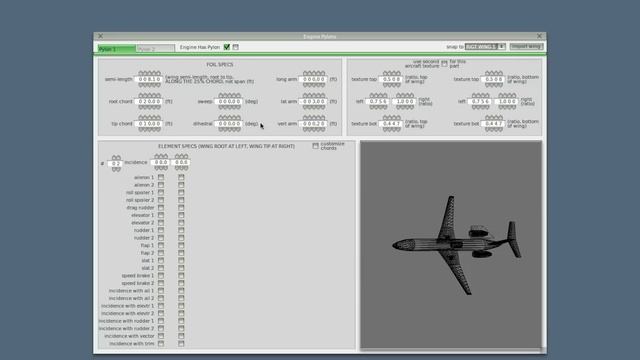This screenshot has height=360, width=640.
Task: Click texture top field for bottom of wing
Action: tap(493, 79)
